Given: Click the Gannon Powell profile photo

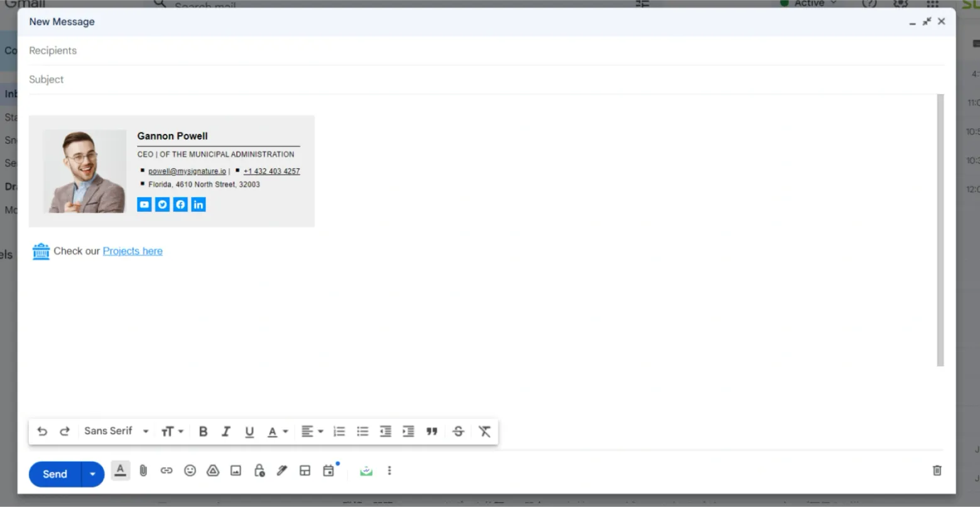Looking at the screenshot, I should (85, 171).
